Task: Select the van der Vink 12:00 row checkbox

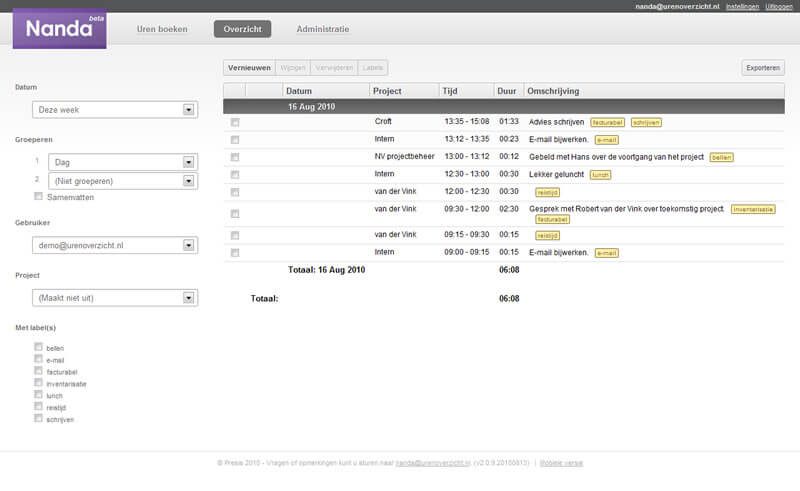Action: tap(235, 192)
